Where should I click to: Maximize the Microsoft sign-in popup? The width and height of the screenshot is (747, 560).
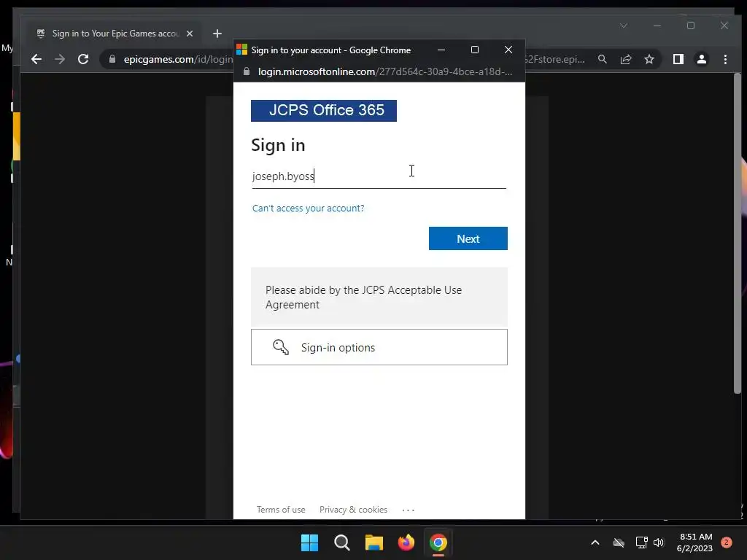(x=474, y=50)
